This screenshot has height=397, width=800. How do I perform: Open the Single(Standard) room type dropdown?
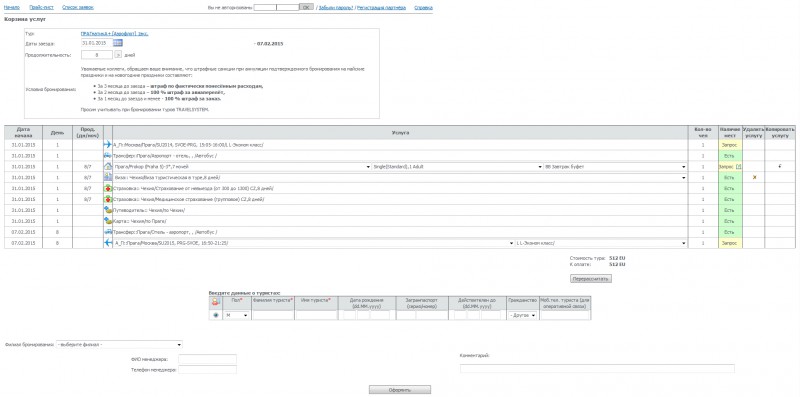click(x=457, y=167)
